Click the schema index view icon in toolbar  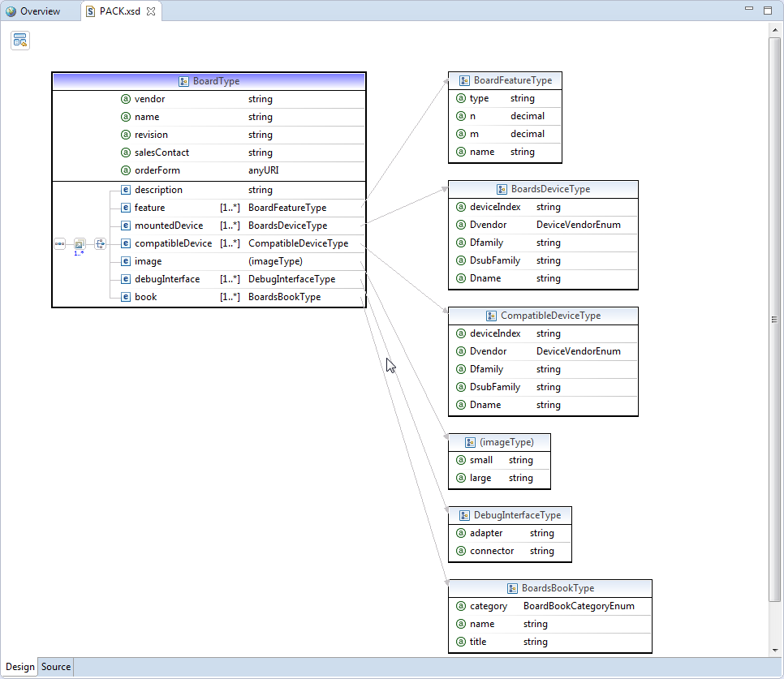19,39
